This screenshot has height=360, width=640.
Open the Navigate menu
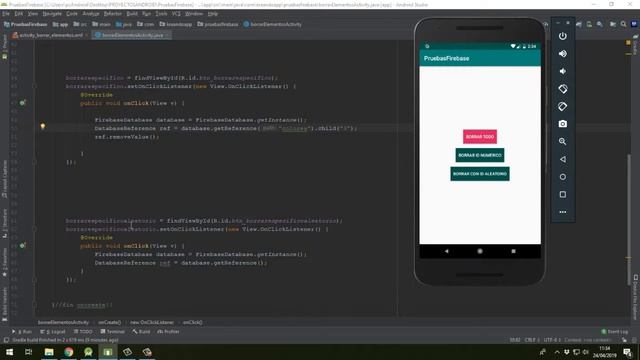(52, 13)
